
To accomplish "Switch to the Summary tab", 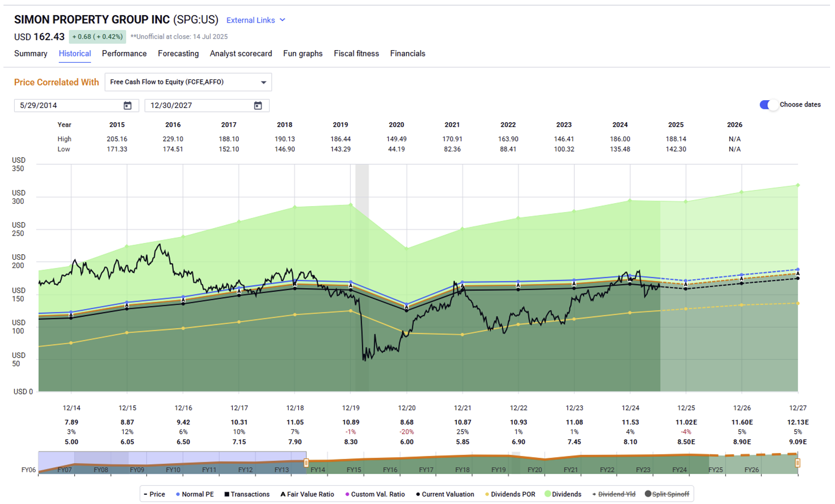I will coord(30,53).
